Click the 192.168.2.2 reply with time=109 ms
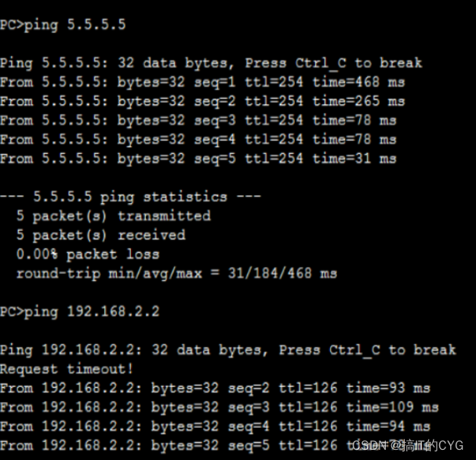The width and height of the screenshot is (476, 460). (x=220, y=407)
